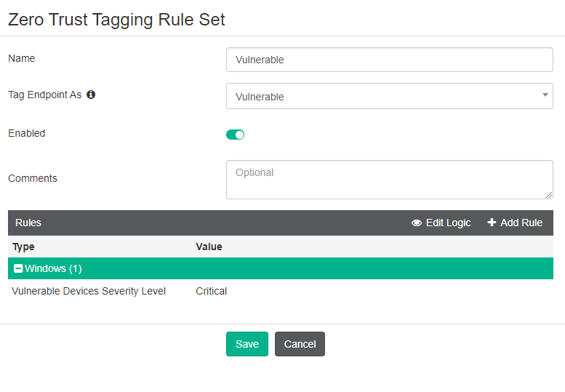Image resolution: width=565 pixels, height=392 pixels.
Task: Click the Value column header
Action: pos(209,247)
